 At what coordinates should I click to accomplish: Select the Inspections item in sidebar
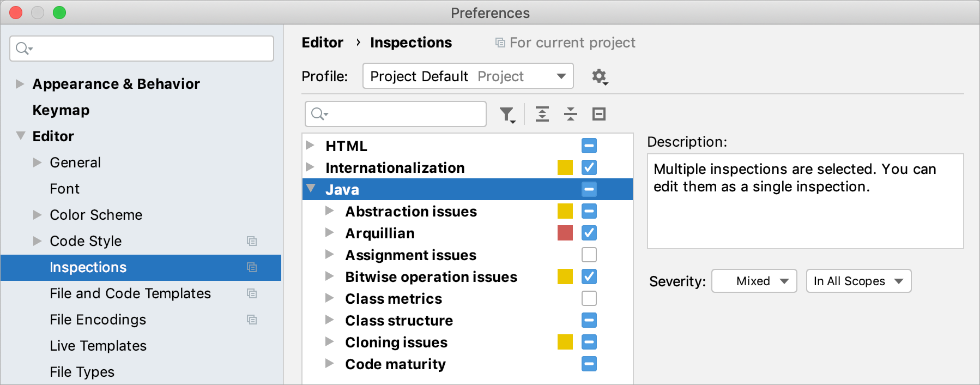141,267
